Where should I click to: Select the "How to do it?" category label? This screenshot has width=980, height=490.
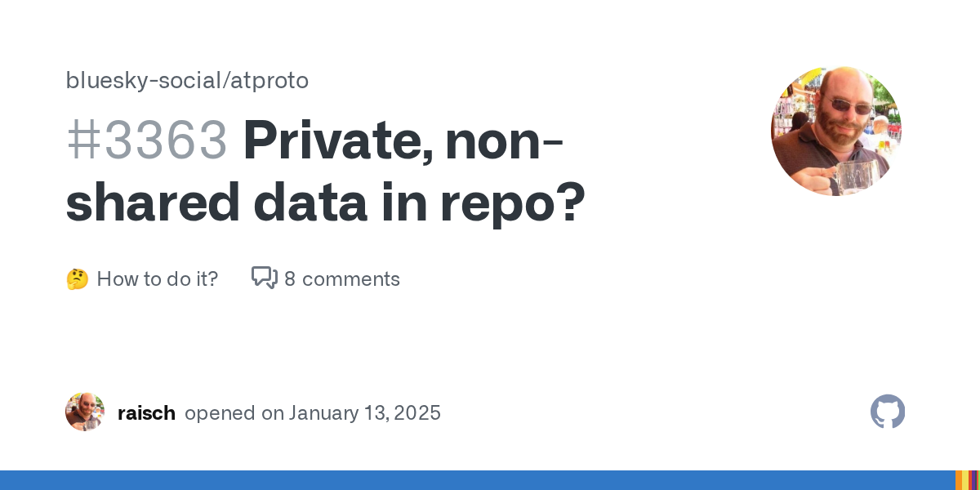[x=157, y=279]
